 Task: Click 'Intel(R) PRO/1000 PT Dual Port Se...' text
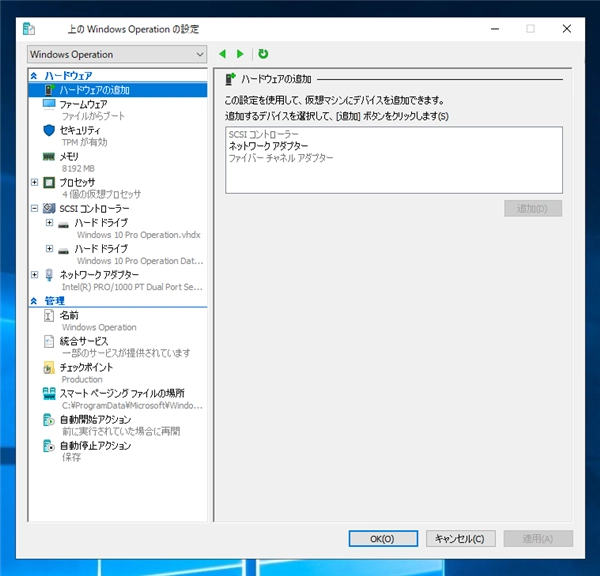tap(132, 287)
